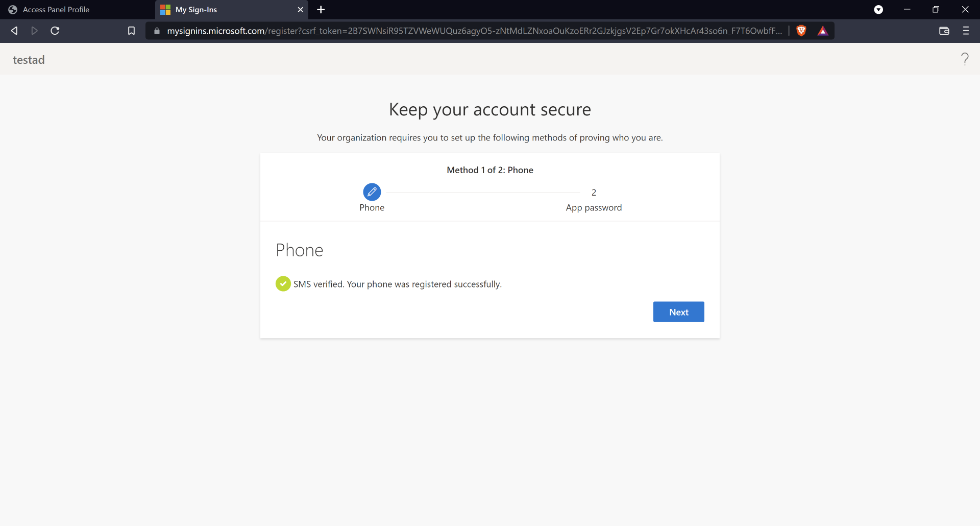Click the help question mark icon
Image resolution: width=980 pixels, height=526 pixels.
[965, 59]
